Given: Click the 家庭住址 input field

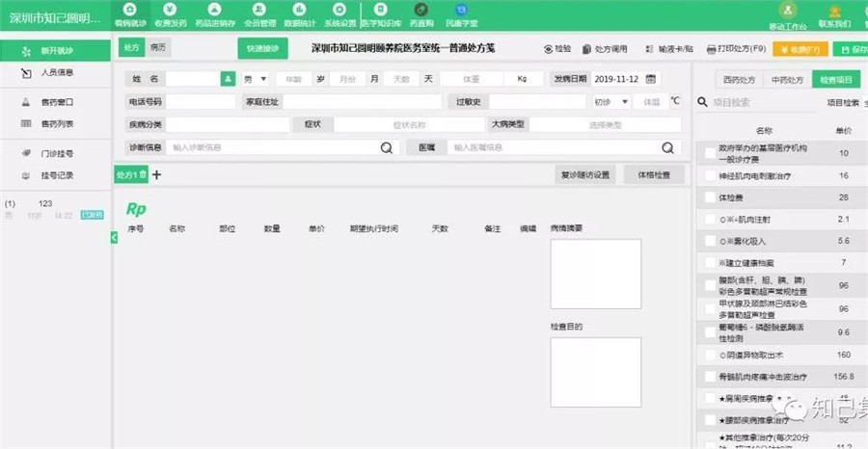Looking at the screenshot, I should pyautogui.click(x=363, y=102).
